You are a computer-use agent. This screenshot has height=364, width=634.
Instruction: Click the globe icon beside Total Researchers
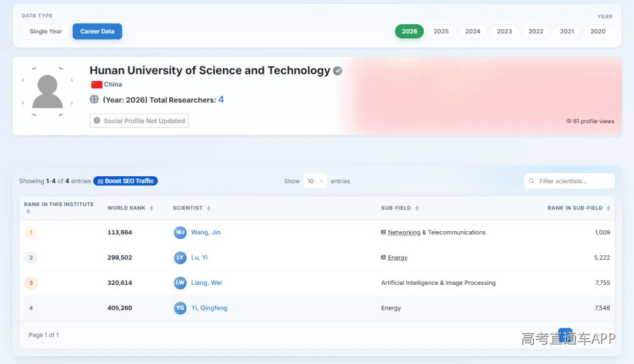(x=94, y=100)
